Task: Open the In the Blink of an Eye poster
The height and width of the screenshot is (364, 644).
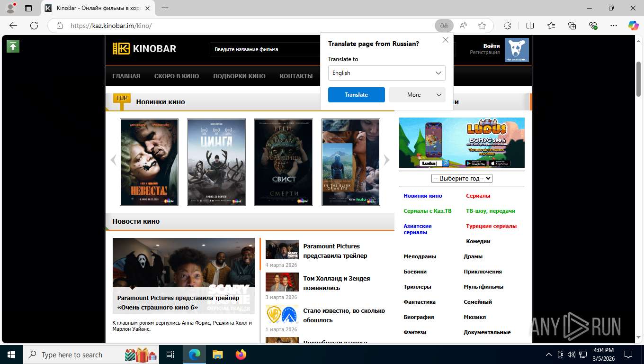Action: (351, 162)
